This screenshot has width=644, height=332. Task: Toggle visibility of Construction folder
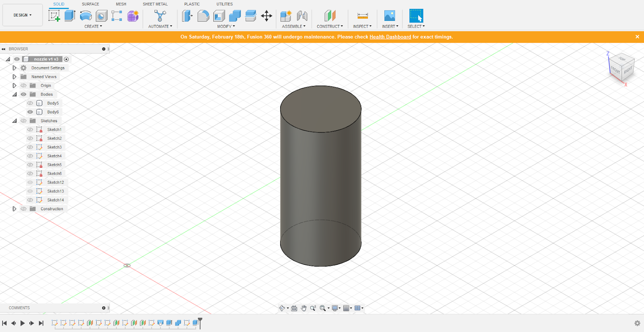coord(23,209)
